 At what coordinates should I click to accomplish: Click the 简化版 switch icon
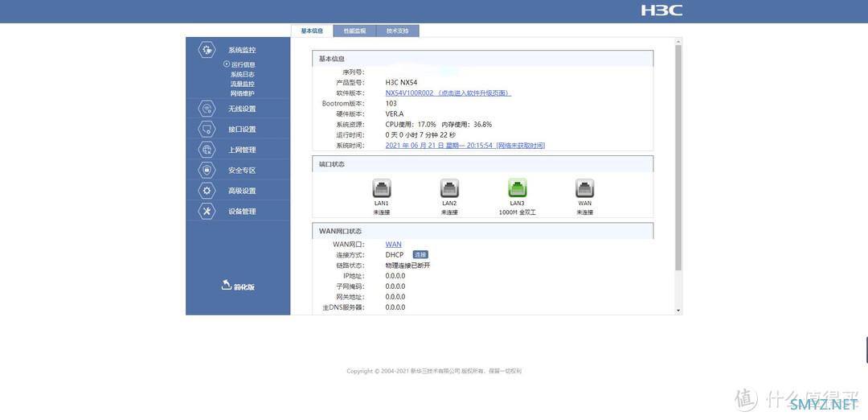226,285
